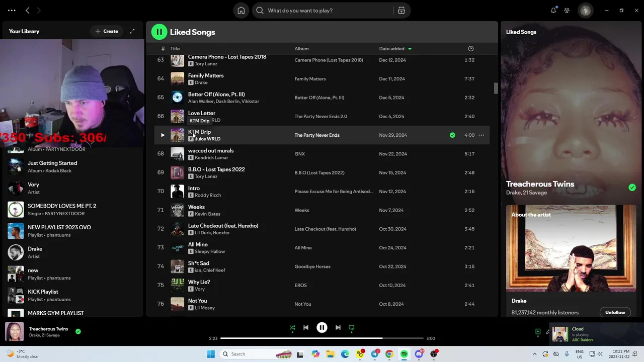Open more options for the KTM Drip row
This screenshot has width=644, height=362.
click(481, 135)
